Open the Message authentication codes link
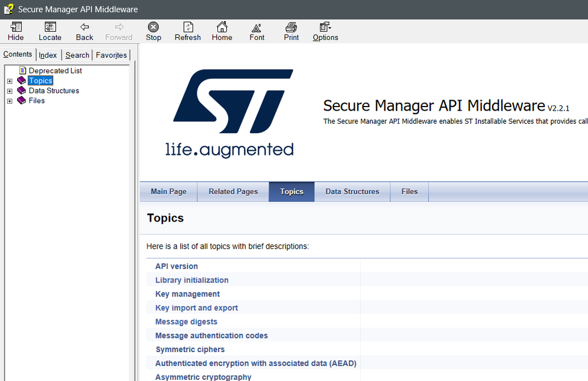Screen dimensions: 588x381 click(x=212, y=336)
